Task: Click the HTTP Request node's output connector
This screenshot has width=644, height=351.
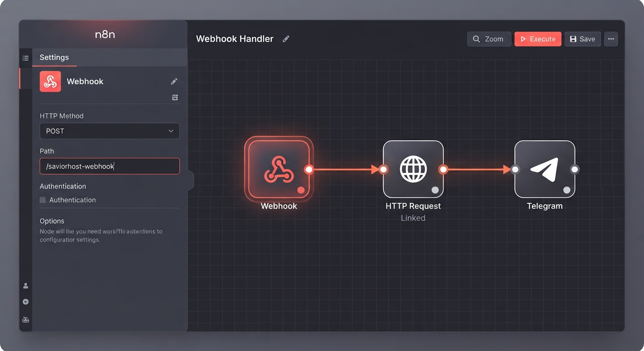Action: point(443,170)
